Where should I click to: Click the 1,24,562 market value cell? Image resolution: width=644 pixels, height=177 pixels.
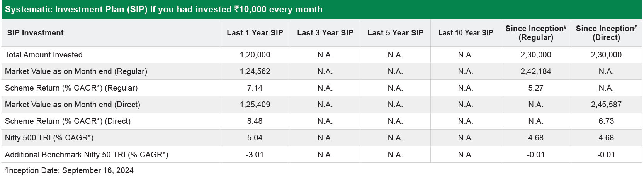click(255, 71)
